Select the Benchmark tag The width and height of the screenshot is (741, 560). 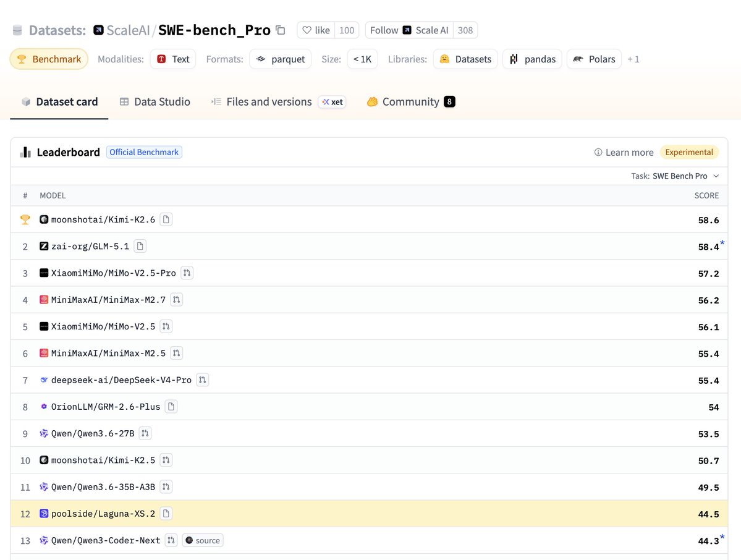click(x=49, y=59)
